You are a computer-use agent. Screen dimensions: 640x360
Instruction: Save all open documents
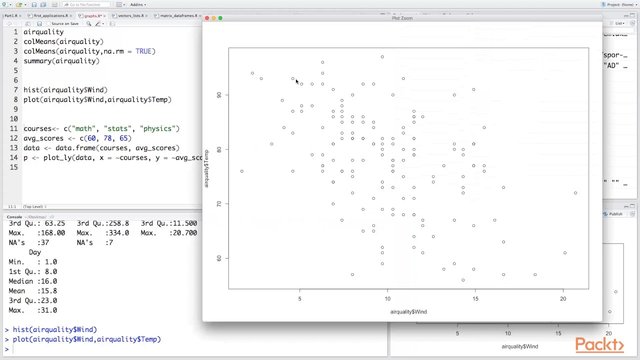(x=43, y=4)
